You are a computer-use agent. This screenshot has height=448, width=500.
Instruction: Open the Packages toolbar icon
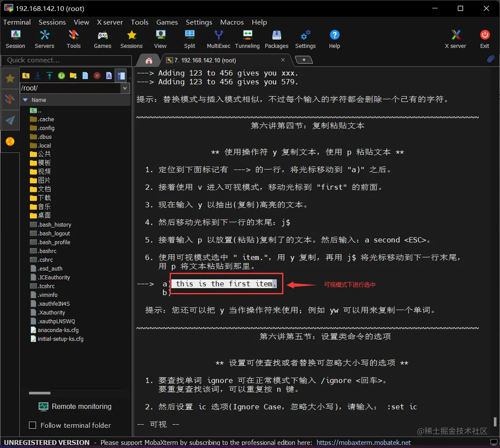[x=276, y=39]
